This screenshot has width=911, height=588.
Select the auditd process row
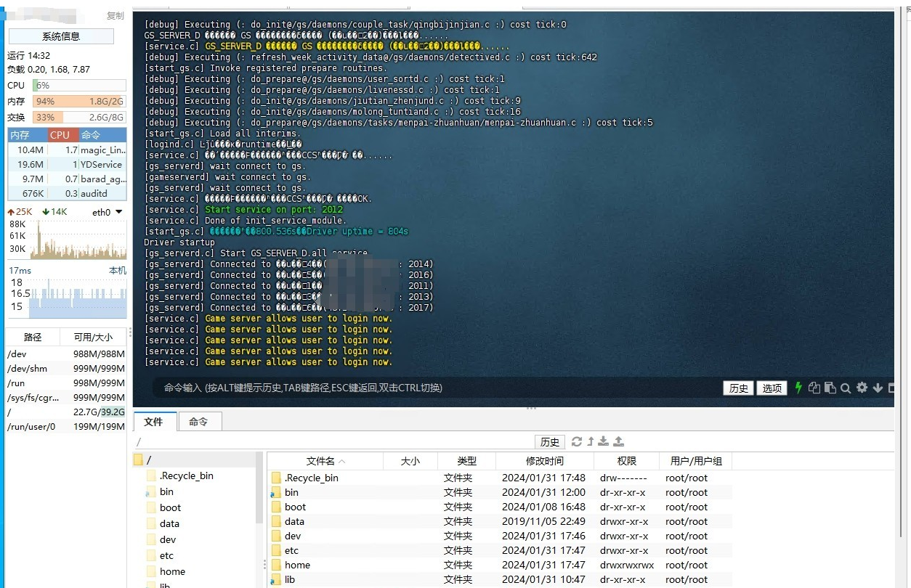coord(67,193)
